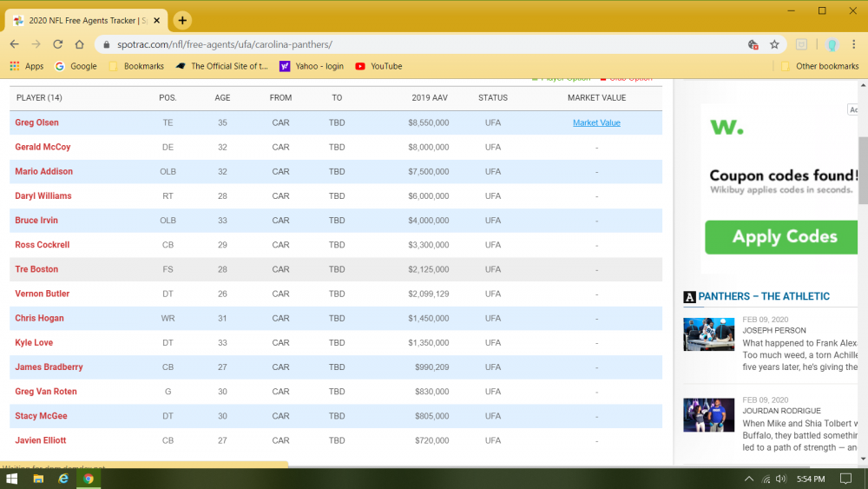Reload the page with the refresh icon
The width and height of the screenshot is (868, 489).
(x=57, y=44)
